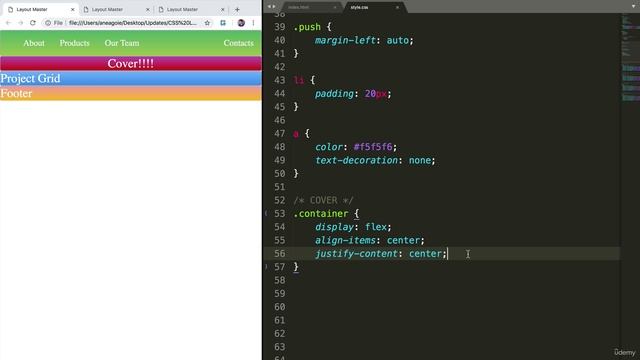The width and height of the screenshot is (640, 360).
Task: Click the Footer section text
Action: [x=16, y=93]
